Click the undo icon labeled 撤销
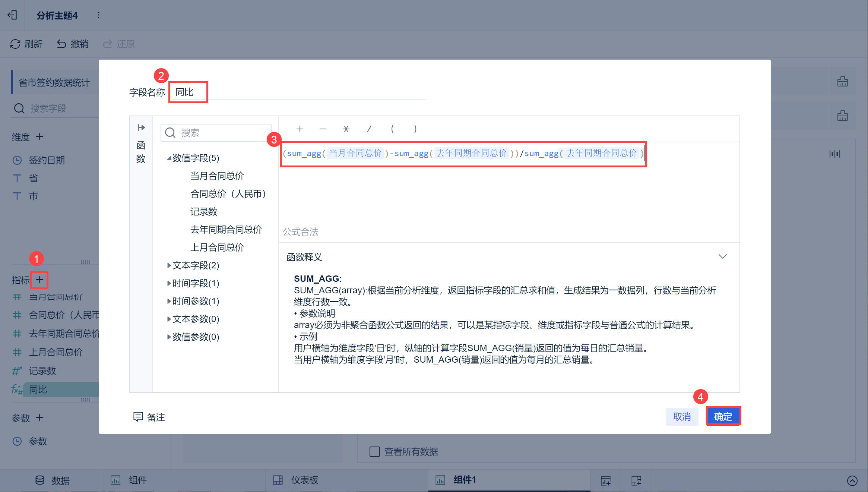This screenshot has height=492, width=868. click(61, 44)
